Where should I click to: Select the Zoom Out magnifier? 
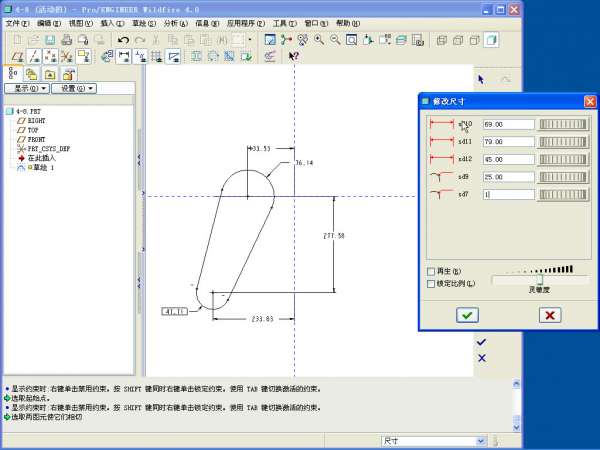coord(335,40)
